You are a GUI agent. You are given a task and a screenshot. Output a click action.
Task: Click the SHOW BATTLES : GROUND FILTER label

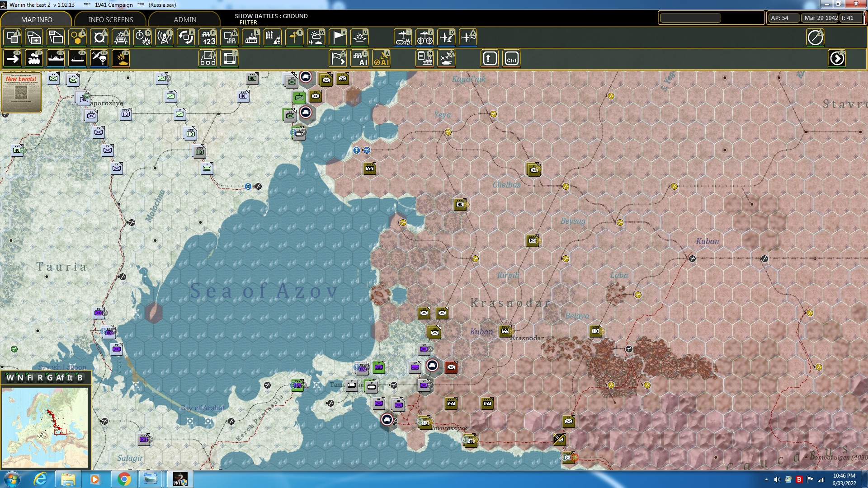click(271, 19)
